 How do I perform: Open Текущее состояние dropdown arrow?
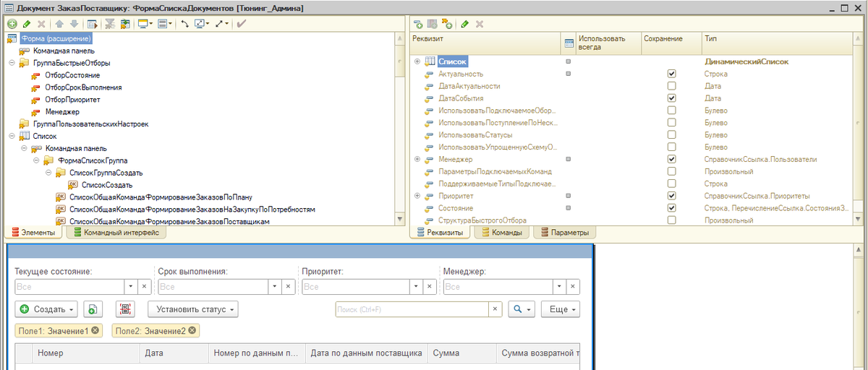click(132, 287)
